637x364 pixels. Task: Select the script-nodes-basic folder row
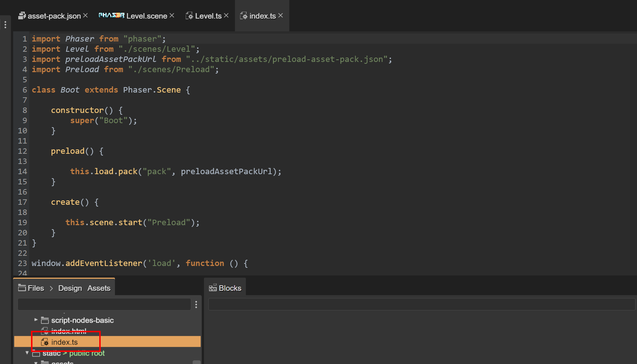pyautogui.click(x=107, y=320)
